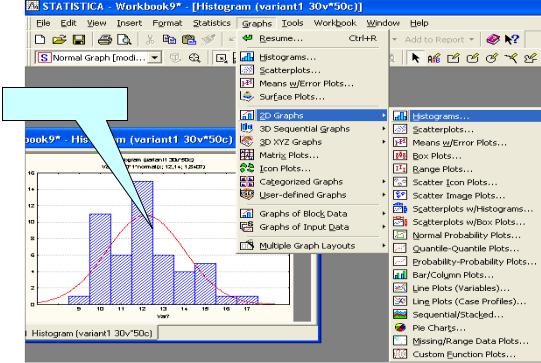The height and width of the screenshot is (363, 541).
Task: Open the Tools menu
Action: [x=292, y=23]
